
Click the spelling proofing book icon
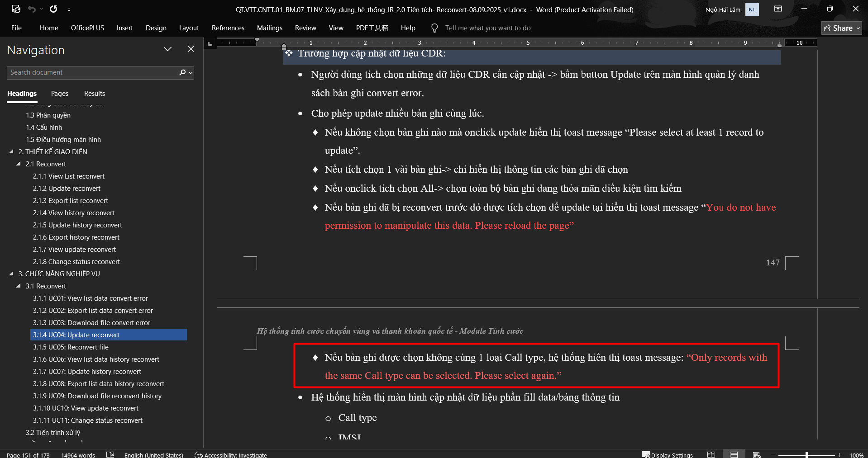(110, 455)
